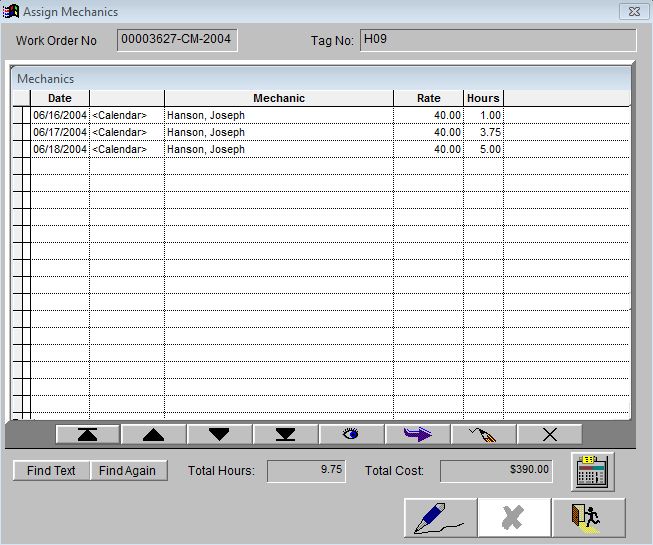
Task: Select date cell 06/18/2004
Action: click(60, 149)
